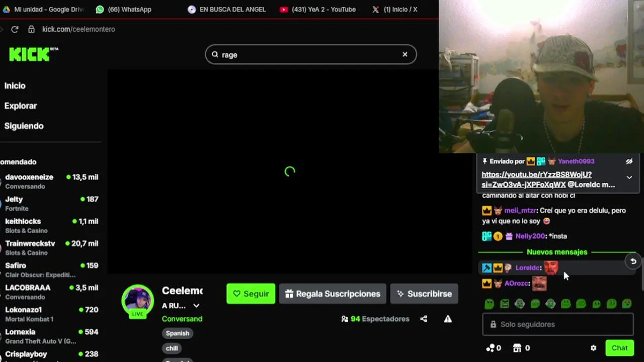Open Explorar in the sidebar

(21, 106)
